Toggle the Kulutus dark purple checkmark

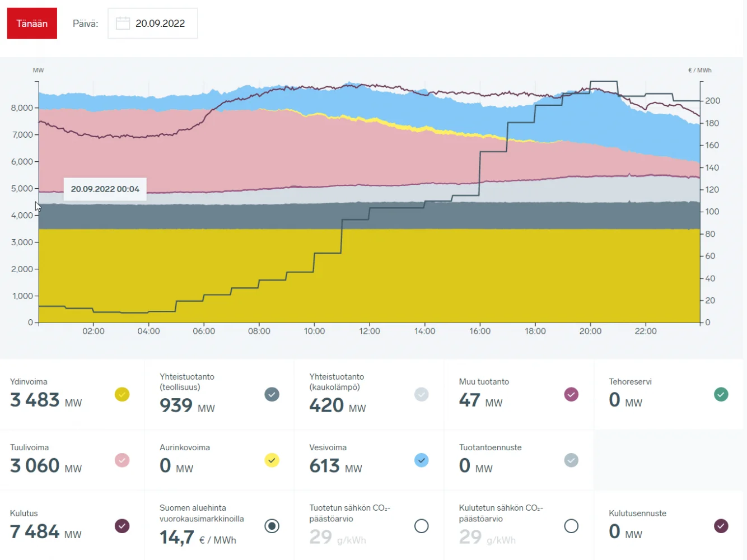pos(122,526)
